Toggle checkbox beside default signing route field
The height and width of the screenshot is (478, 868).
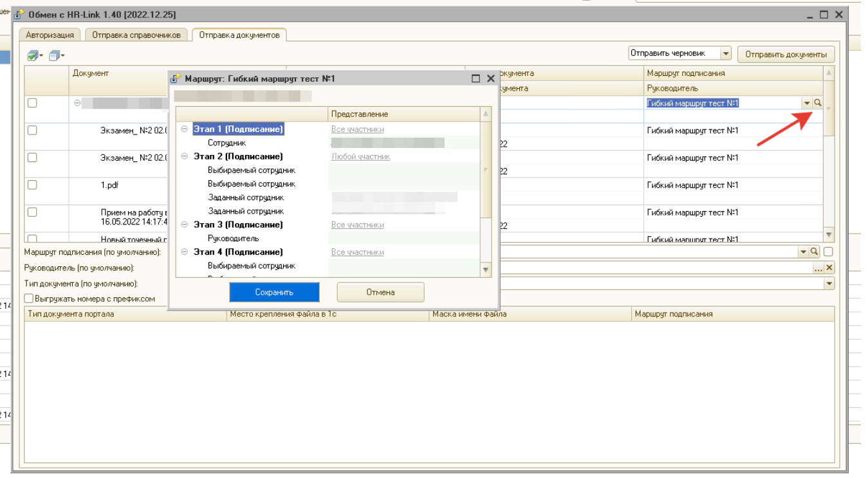pos(829,252)
